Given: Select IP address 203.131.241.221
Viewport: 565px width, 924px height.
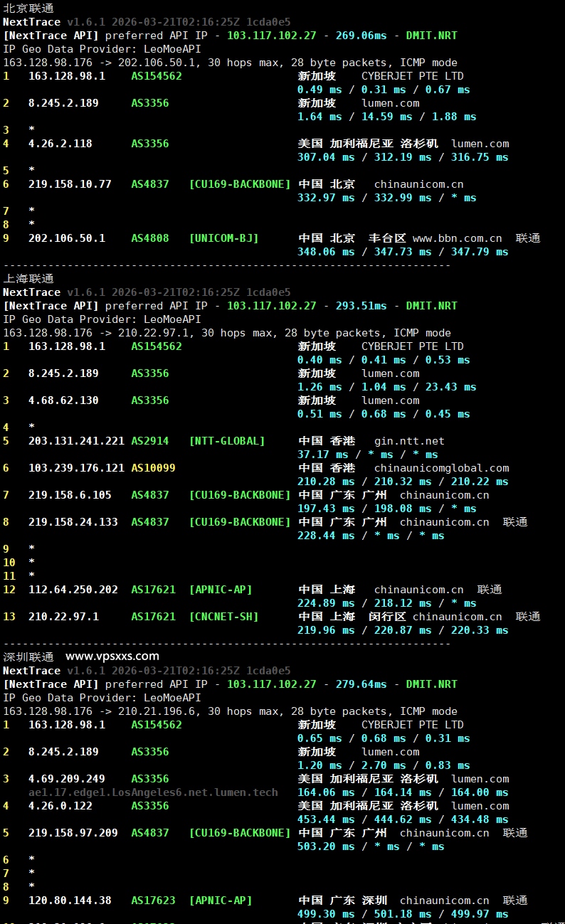Looking at the screenshot, I should pos(76,441).
